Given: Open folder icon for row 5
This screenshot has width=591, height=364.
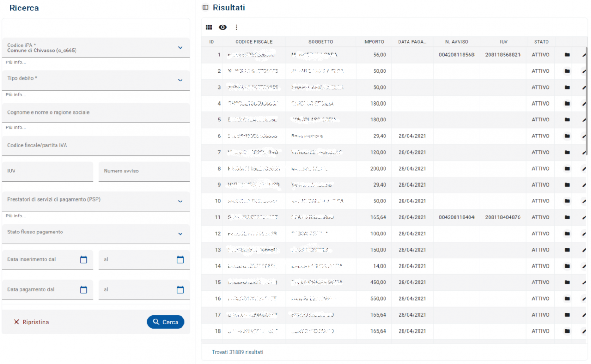Looking at the screenshot, I should tap(567, 120).
